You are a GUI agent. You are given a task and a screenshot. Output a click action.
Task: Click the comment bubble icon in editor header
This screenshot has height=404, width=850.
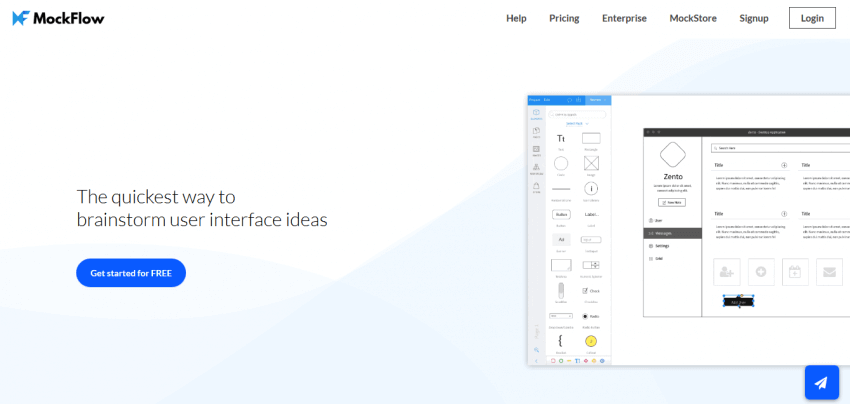click(569, 100)
